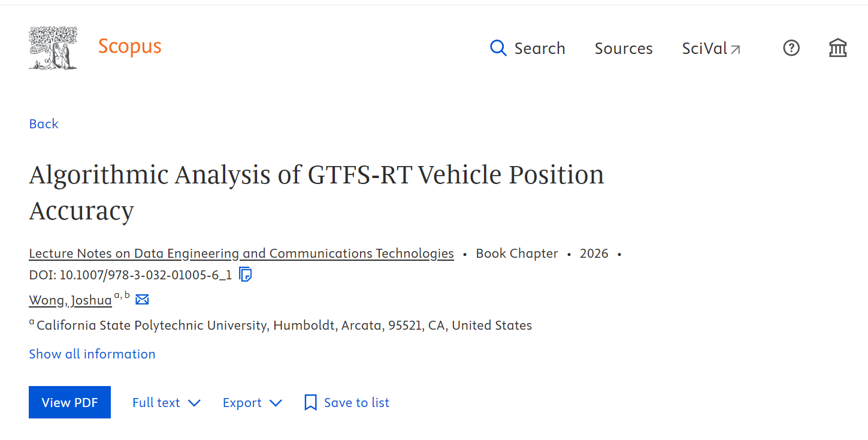Viewport: 868px width, 440px height.
Task: Click the Scopus brand name
Action: (x=129, y=46)
